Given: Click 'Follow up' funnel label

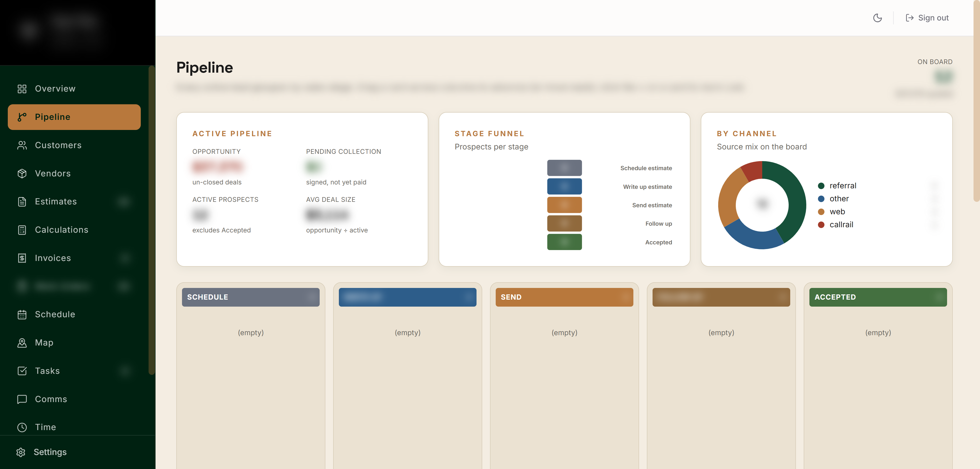Looking at the screenshot, I should click(x=659, y=223).
